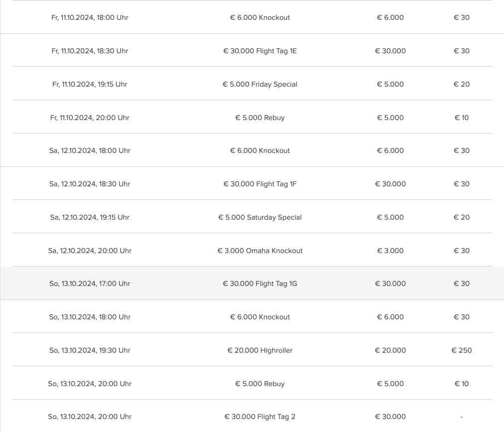Click the dash buy-in for Flight Tag 2
Image resolution: width=504 pixels, height=431 pixels.
[462, 417]
